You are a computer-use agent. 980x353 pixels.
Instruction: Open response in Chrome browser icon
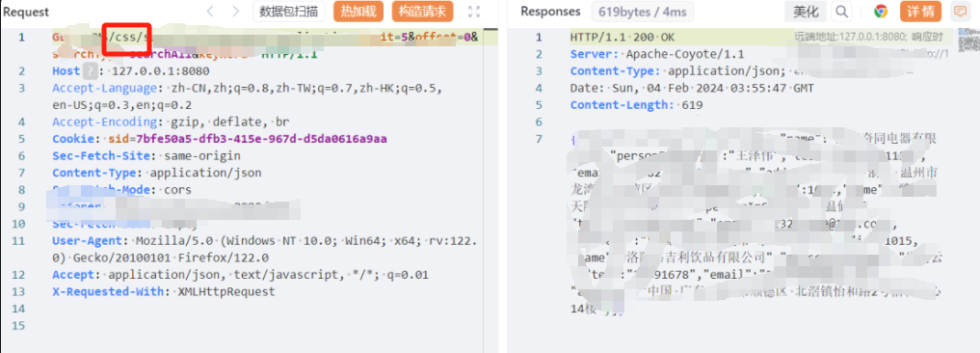click(x=882, y=12)
